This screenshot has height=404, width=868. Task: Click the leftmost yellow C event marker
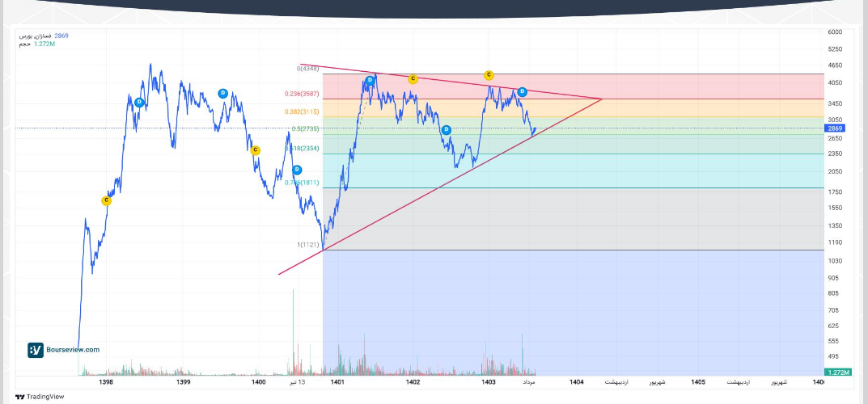pos(106,200)
